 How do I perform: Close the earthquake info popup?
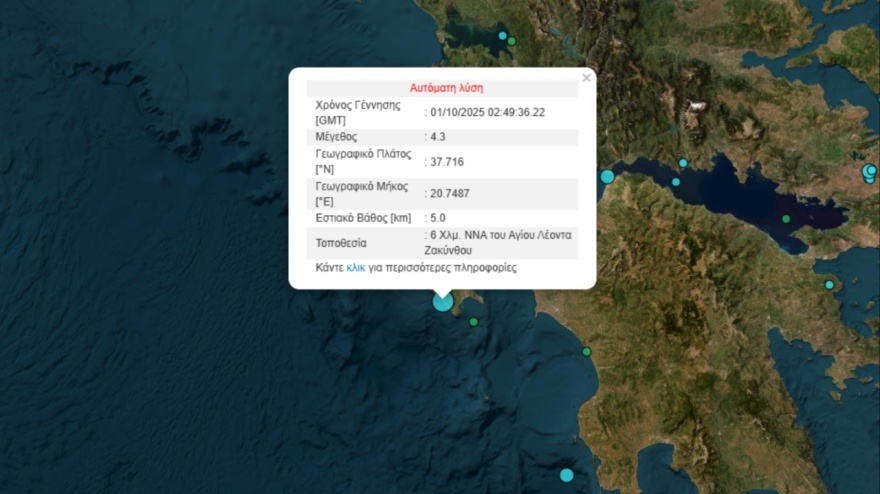586,78
